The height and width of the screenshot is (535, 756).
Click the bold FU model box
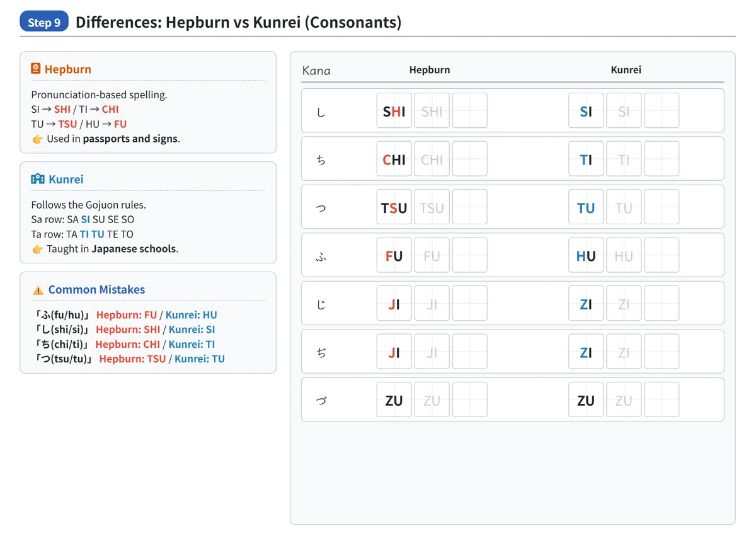tap(394, 255)
